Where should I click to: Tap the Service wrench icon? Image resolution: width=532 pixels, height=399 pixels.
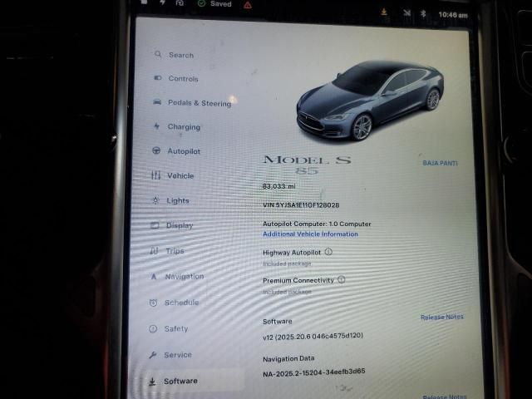coord(153,355)
